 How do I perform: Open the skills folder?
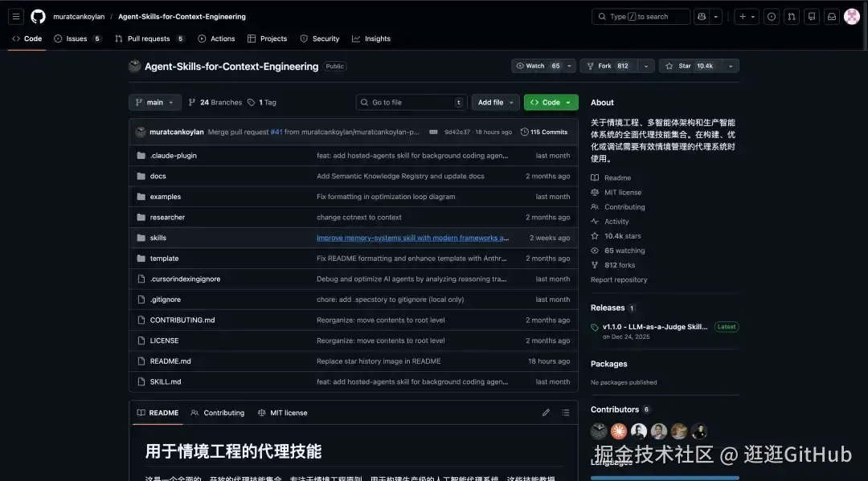158,238
